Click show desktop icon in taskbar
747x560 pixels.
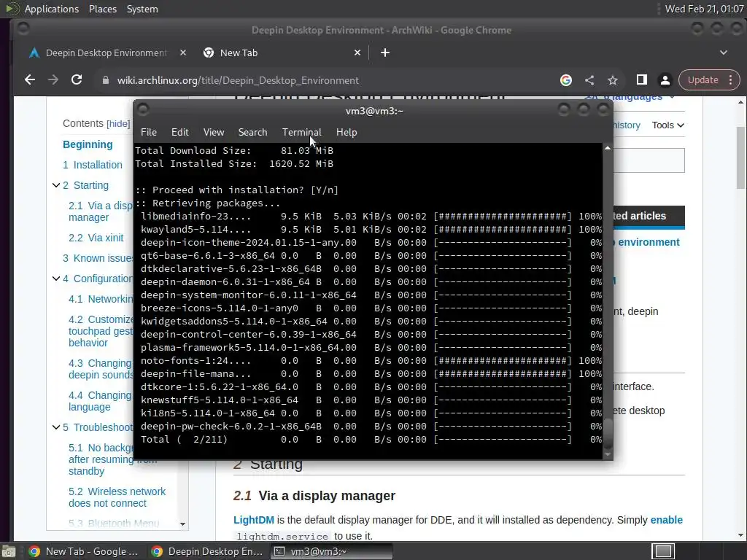tap(8, 551)
